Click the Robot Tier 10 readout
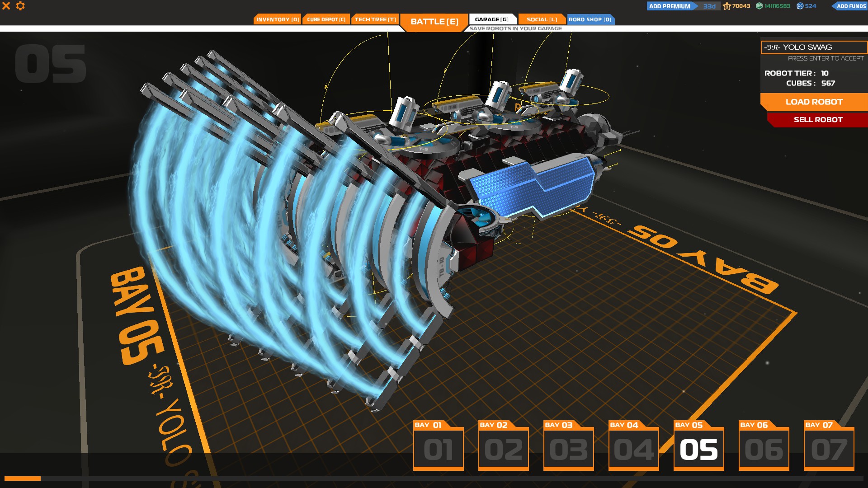Image resolution: width=868 pixels, height=488 pixels. (x=796, y=73)
